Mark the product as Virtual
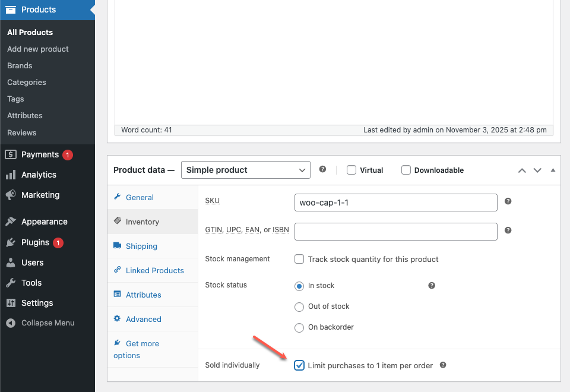The height and width of the screenshot is (392, 570). pyautogui.click(x=351, y=170)
